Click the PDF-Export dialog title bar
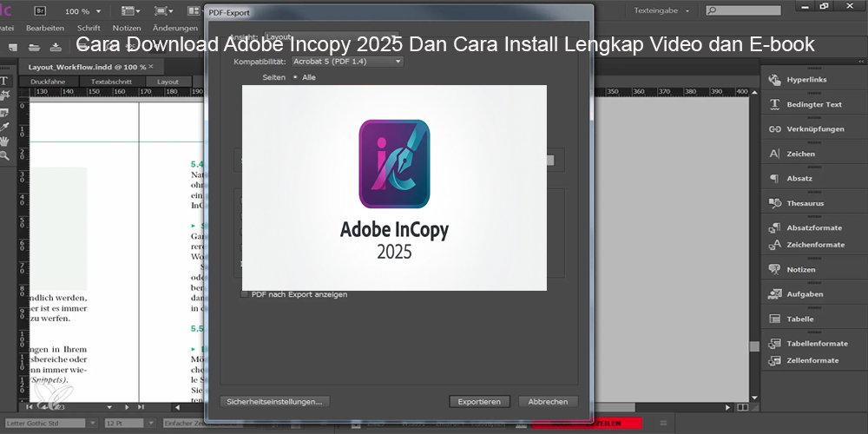This screenshot has width=868, height=434. click(398, 12)
